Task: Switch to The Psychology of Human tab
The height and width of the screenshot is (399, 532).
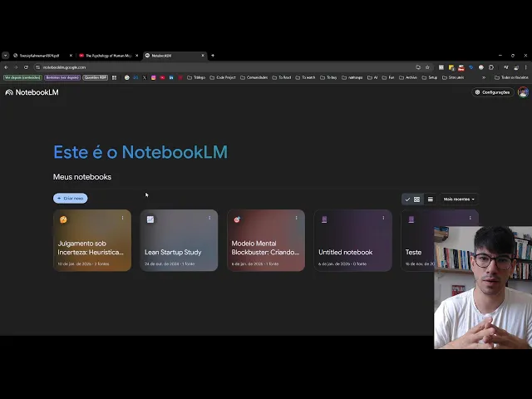Action: (109, 56)
